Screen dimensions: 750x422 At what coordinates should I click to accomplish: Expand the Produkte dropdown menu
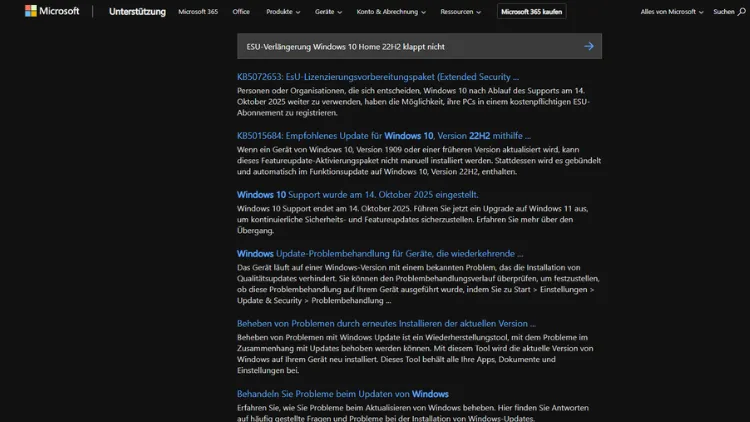pyautogui.click(x=285, y=12)
